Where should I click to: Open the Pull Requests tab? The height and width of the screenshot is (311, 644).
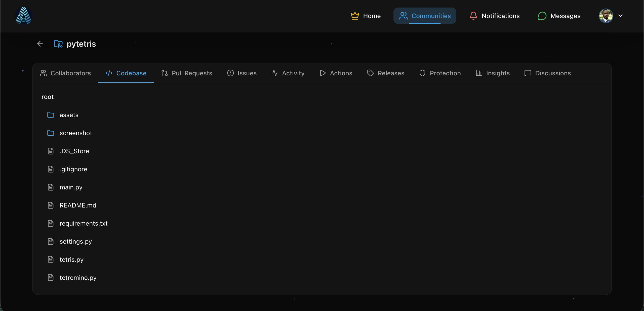(x=187, y=73)
